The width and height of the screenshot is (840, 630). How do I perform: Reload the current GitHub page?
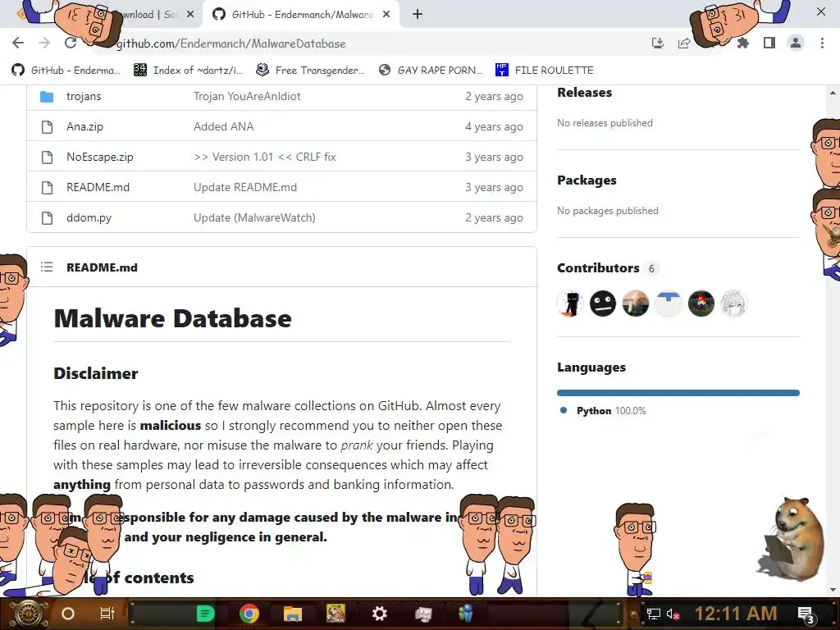tap(71, 43)
